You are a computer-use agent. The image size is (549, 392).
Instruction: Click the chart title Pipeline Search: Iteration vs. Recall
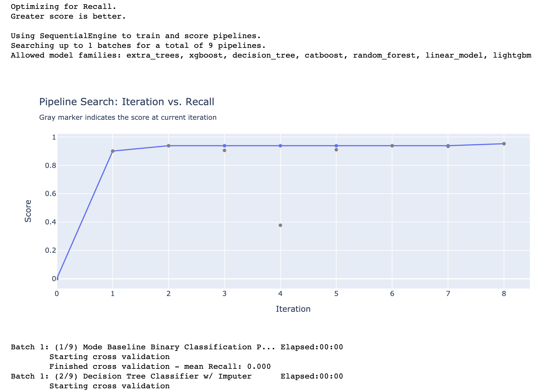click(x=126, y=102)
